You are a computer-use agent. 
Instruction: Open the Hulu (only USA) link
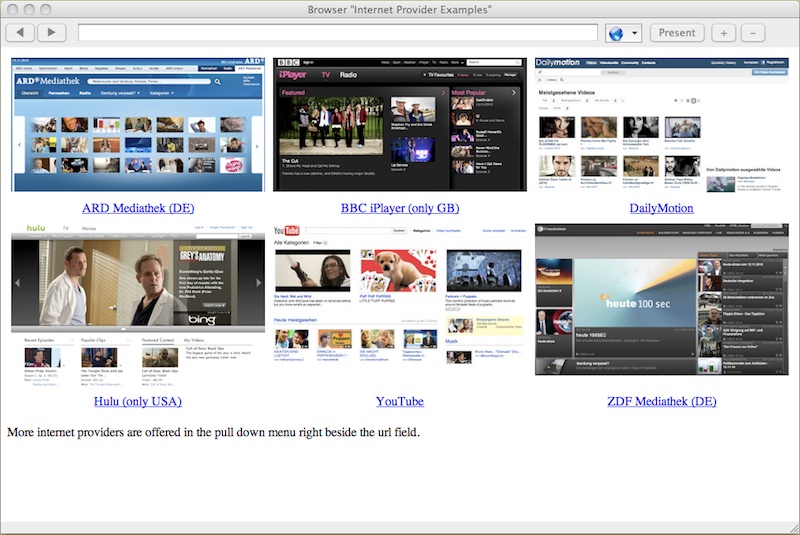click(x=138, y=401)
